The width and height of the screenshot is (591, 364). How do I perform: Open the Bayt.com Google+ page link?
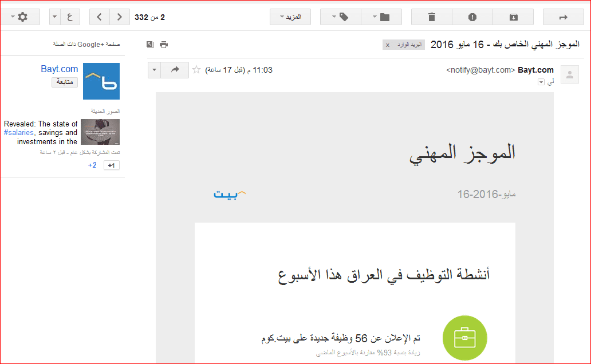tap(59, 69)
